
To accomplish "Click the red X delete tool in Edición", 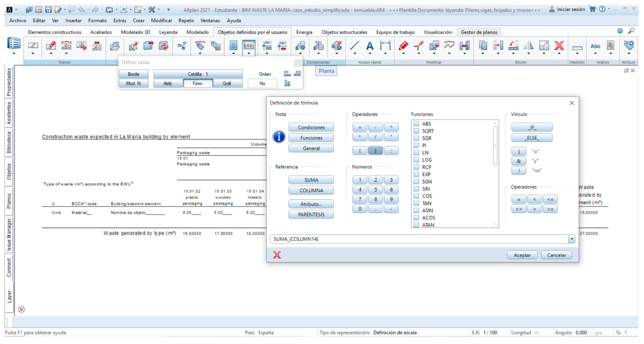I will pyautogui.click(x=559, y=46).
